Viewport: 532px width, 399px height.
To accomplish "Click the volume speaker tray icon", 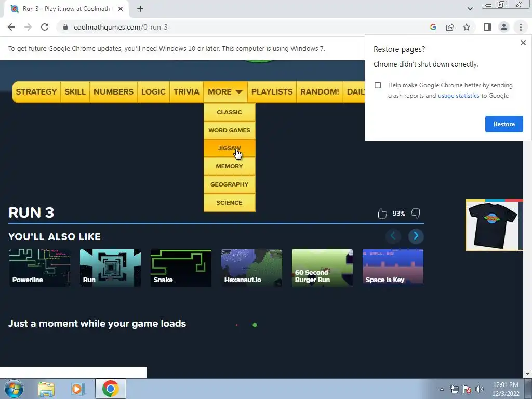I will tap(480, 389).
